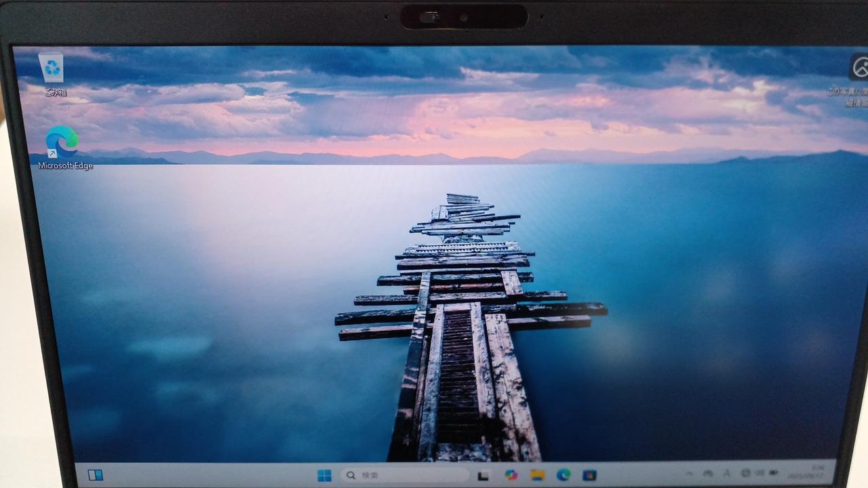Click the Windows Spotlight picture info icon
Screen dimensions: 868x488
click(859, 68)
